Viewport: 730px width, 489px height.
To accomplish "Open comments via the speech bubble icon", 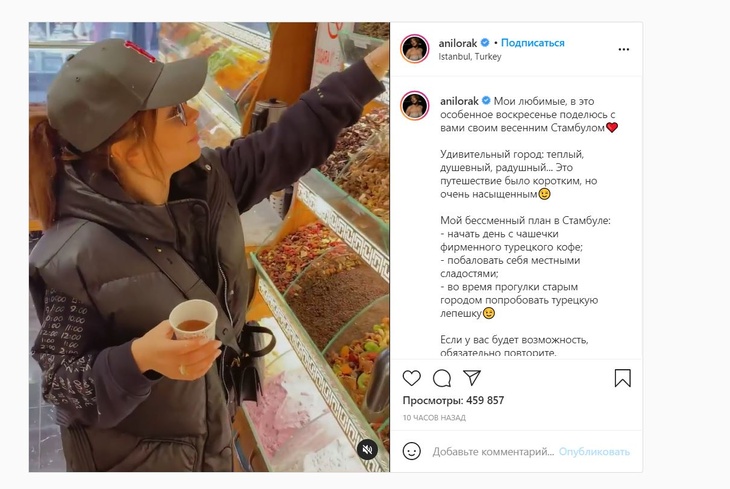I will point(441,378).
